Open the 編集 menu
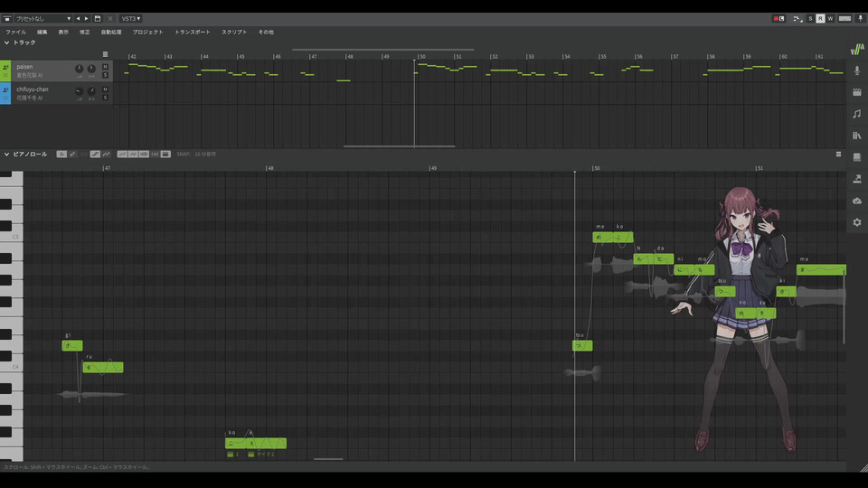 42,33
